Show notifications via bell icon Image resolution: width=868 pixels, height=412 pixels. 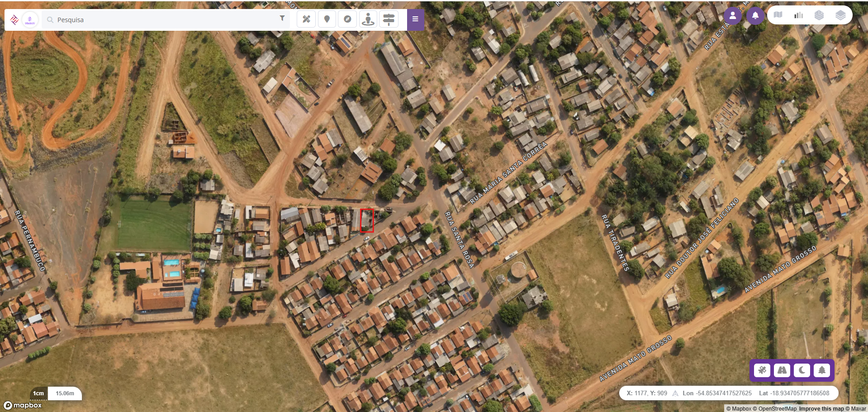tap(755, 16)
